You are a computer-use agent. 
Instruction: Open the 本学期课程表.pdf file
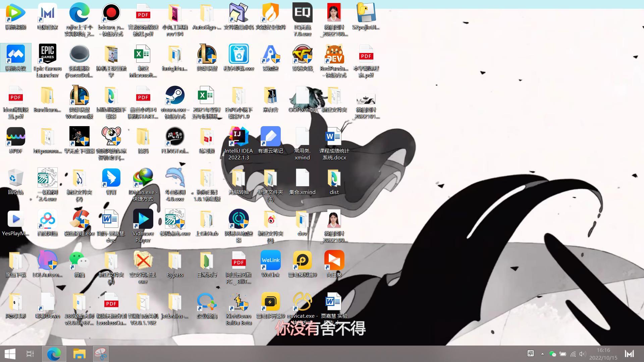point(366,61)
